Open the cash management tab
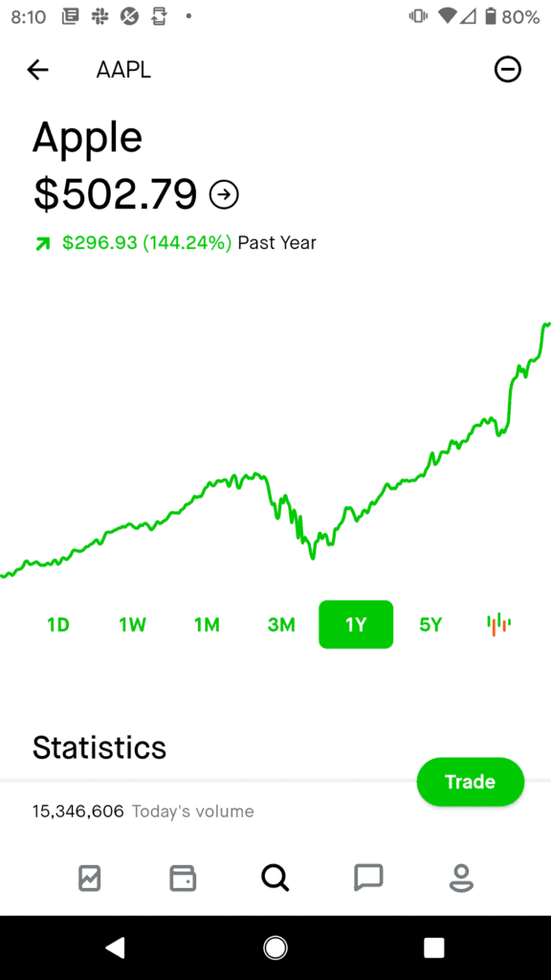 click(182, 878)
